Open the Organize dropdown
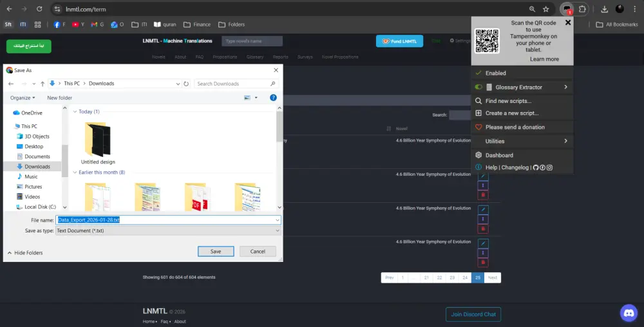The image size is (644, 327). point(23,98)
